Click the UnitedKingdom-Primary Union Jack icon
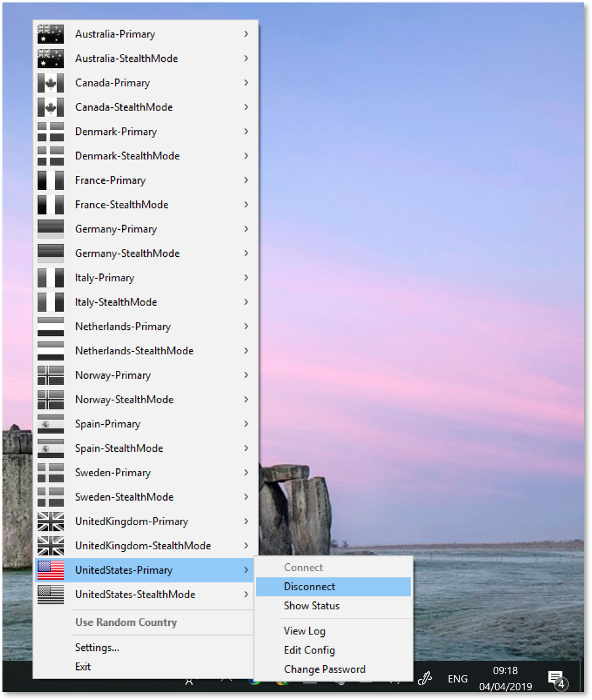Viewport: 592px width, 700px height. point(50,522)
